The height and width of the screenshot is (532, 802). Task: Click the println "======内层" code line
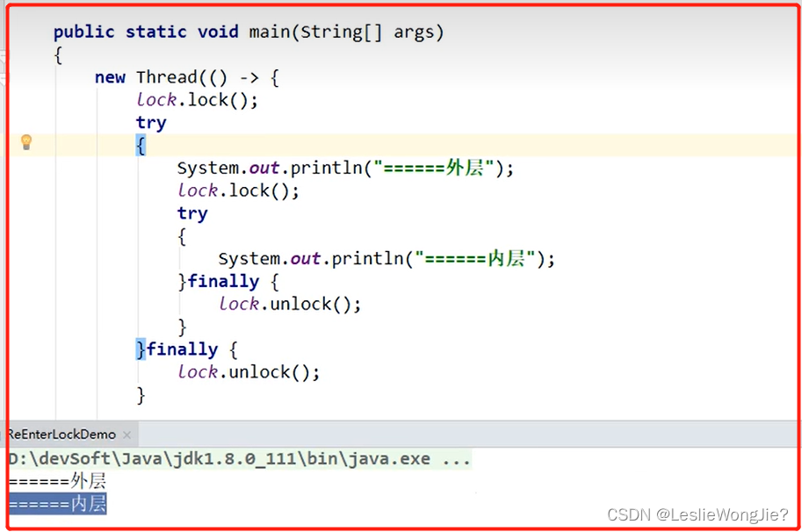pos(387,259)
